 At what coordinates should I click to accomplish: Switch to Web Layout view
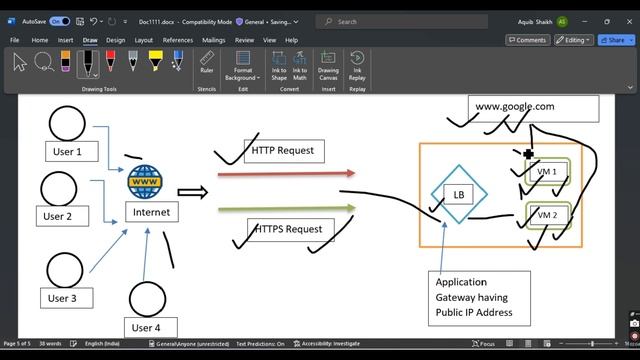coord(547,344)
